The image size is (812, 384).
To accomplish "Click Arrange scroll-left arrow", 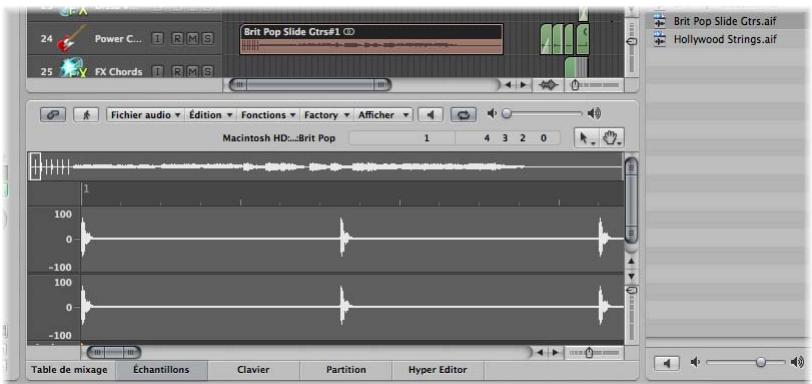I will pos(509,85).
